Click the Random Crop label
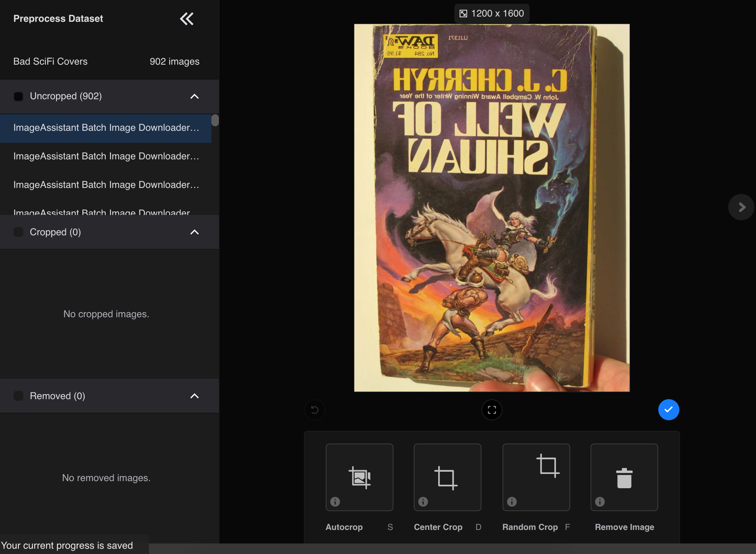The height and width of the screenshot is (554, 756). coord(530,527)
